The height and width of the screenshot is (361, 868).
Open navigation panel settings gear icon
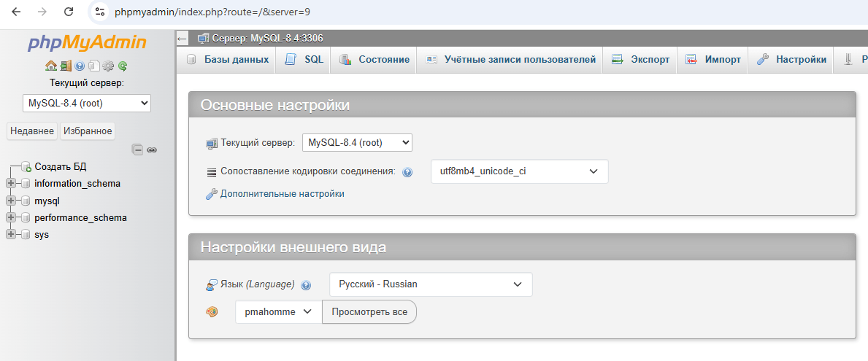[x=108, y=66]
